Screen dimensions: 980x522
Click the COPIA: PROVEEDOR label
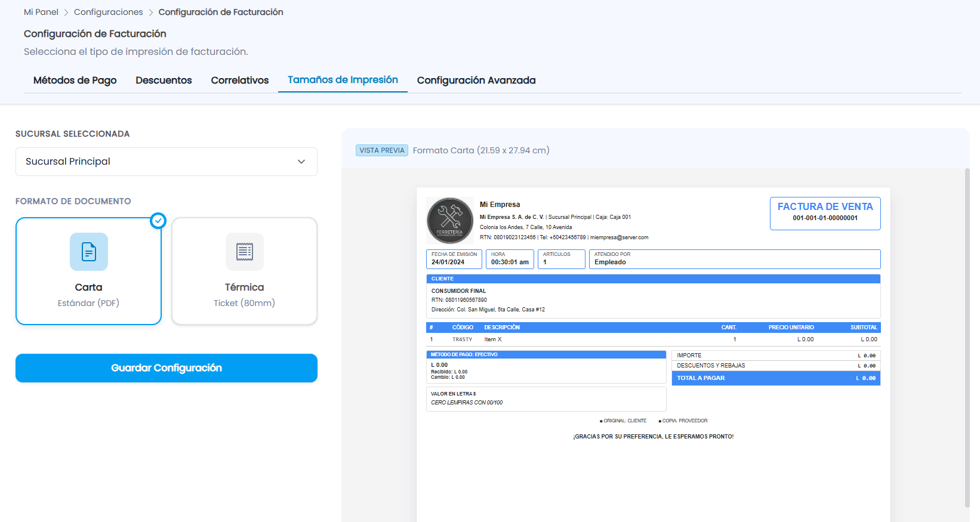683,421
